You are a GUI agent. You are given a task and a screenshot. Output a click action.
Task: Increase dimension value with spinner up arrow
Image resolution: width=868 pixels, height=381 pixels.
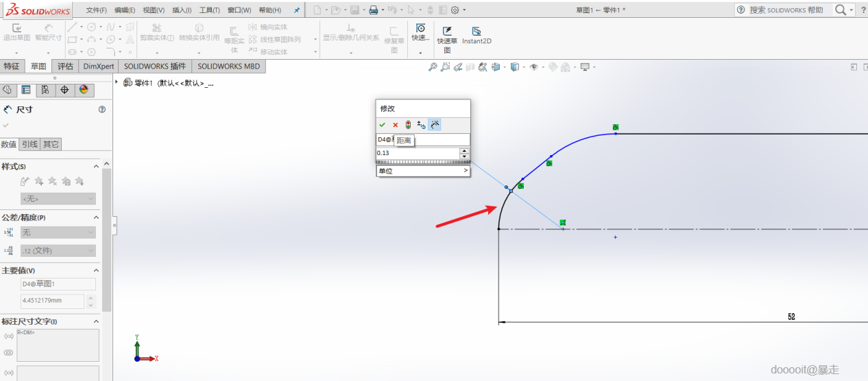click(x=465, y=150)
